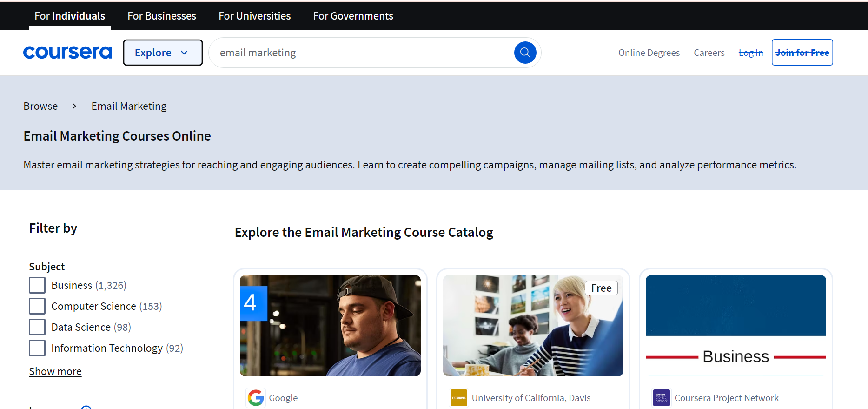The width and height of the screenshot is (868, 409).
Task: Switch to For Businesses tab
Action: (162, 16)
